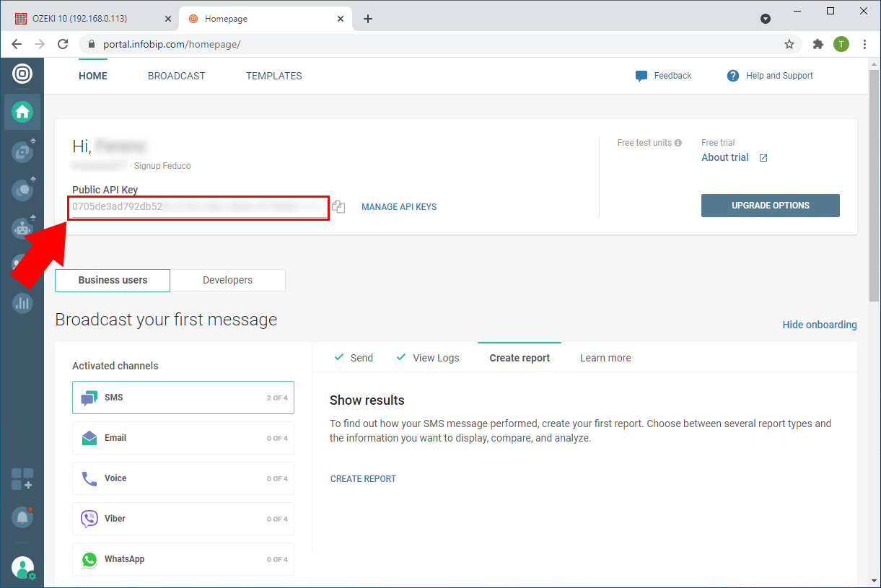Click the Viber channel icon
Viewport: 881px width, 588px height.
tap(89, 519)
